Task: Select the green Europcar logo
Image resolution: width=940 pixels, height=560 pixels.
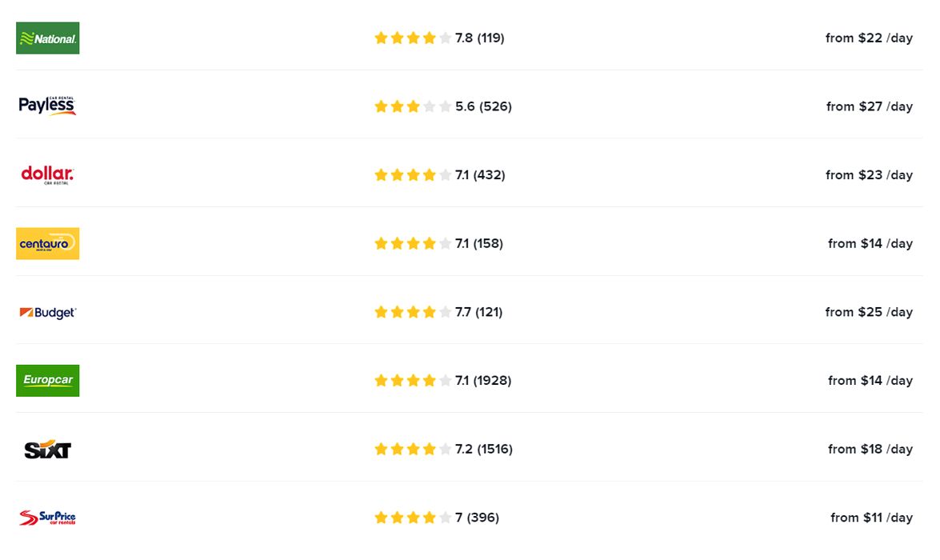Action: (47, 381)
